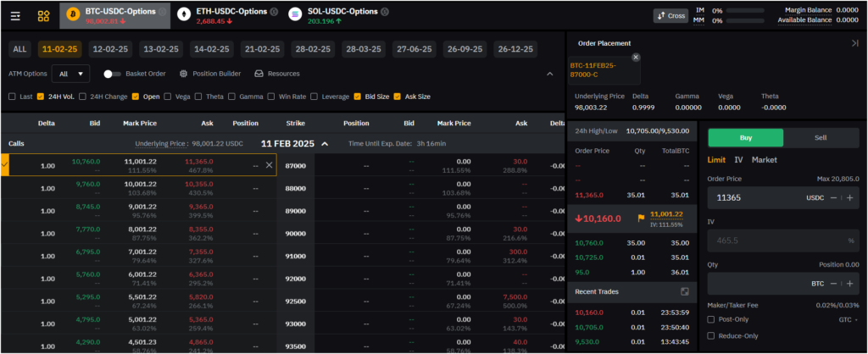Switch to the Market order type
This screenshot has height=354, width=868.
765,160
